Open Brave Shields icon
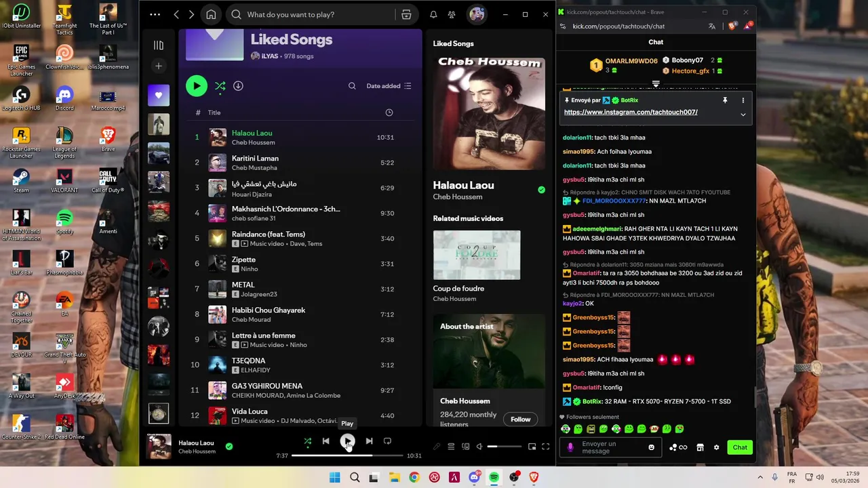 click(x=732, y=26)
